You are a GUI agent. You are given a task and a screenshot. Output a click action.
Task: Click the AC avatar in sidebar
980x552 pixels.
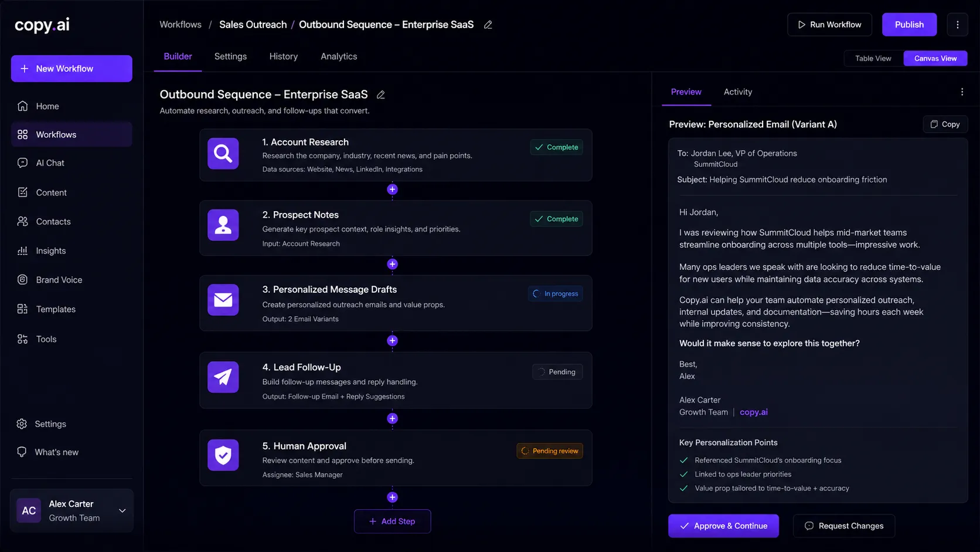tap(29, 511)
